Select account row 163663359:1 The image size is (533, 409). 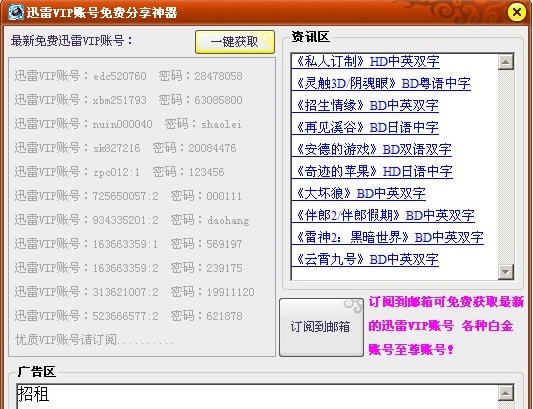click(x=128, y=244)
